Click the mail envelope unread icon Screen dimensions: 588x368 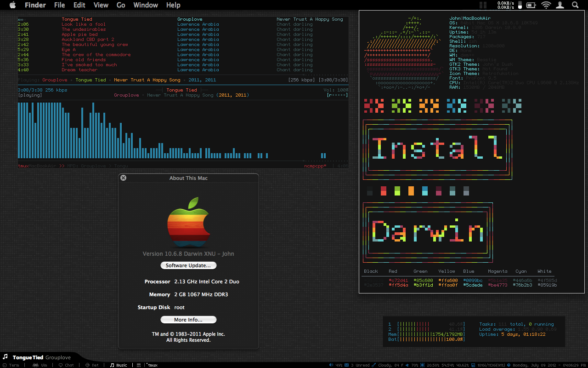(347, 365)
